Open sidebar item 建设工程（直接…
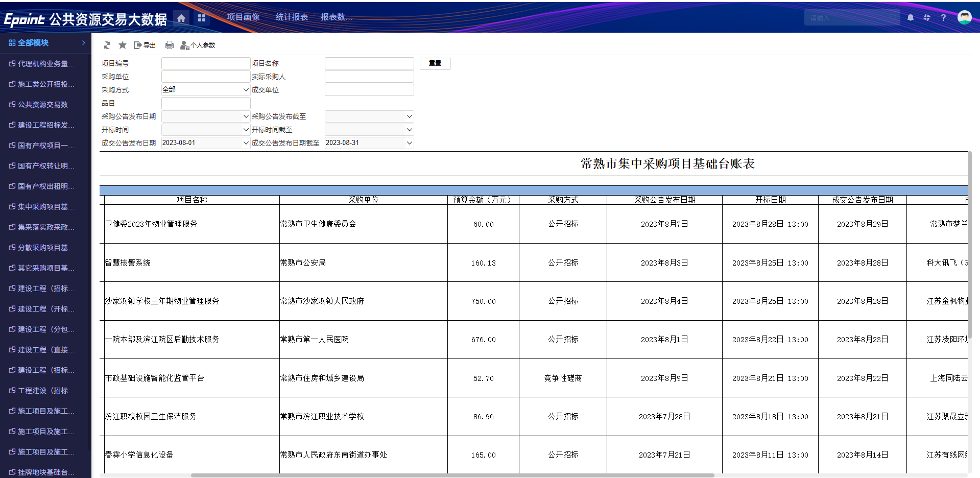 tap(45, 350)
